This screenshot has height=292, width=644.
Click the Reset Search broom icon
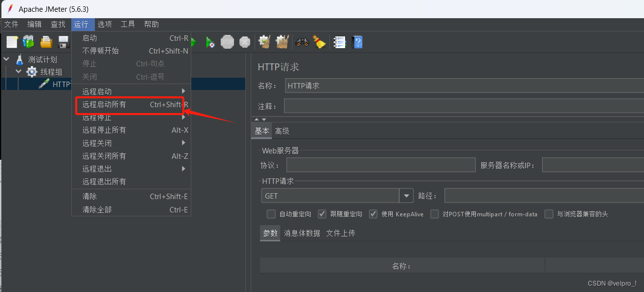pyautogui.click(x=320, y=42)
